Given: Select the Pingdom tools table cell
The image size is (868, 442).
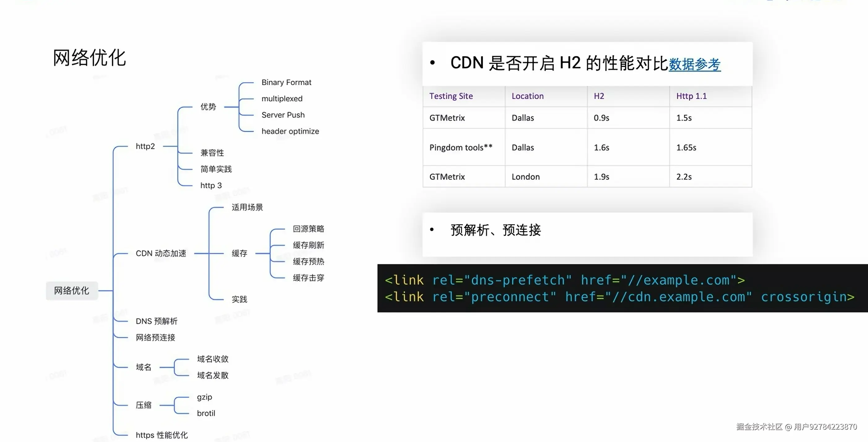Looking at the screenshot, I should [460, 148].
